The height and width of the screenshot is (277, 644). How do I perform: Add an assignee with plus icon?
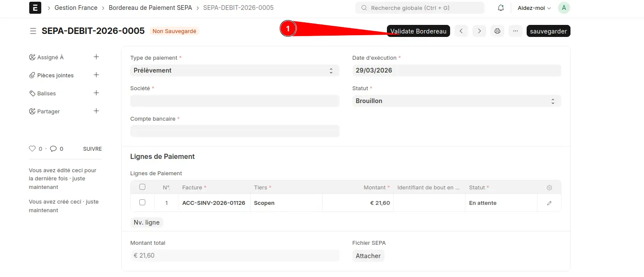(x=96, y=57)
